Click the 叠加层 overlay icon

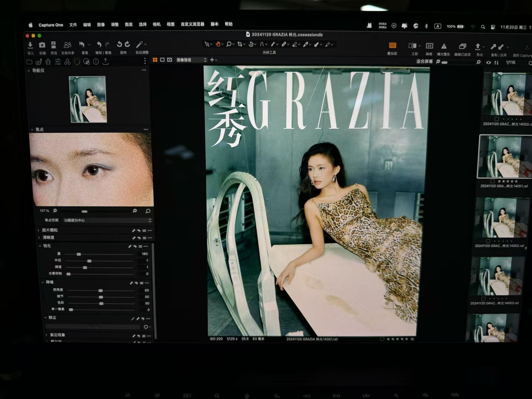point(392,46)
